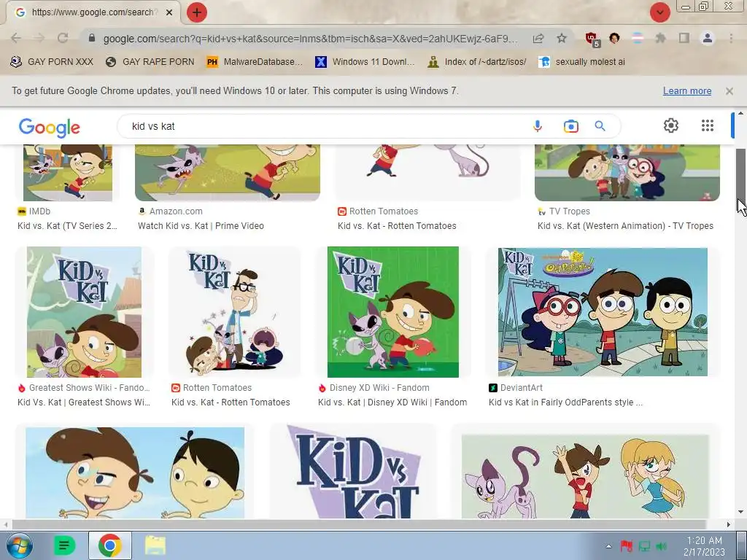Open Action Center red flag tray icon

pos(627,546)
